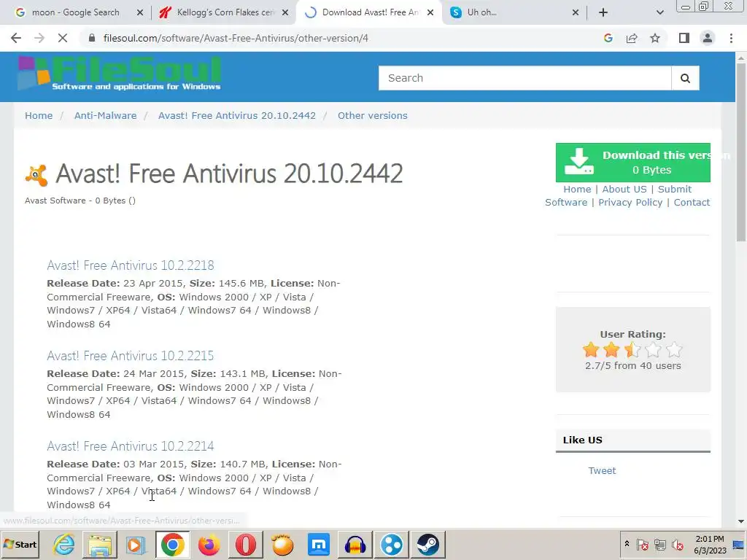Open Chrome three-dot menu
Screen dimensions: 747x560
731,38
